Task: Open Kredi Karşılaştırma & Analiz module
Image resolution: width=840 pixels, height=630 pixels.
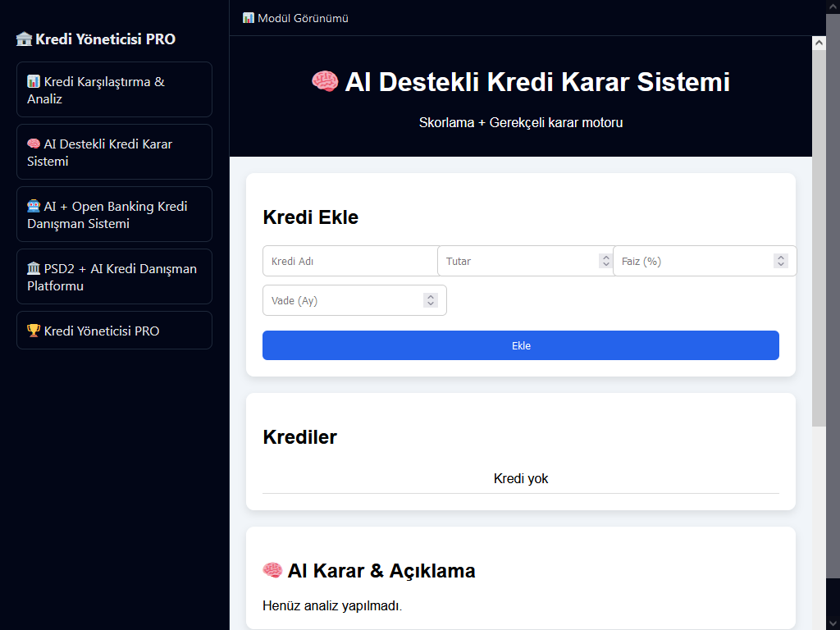Action: coord(114,90)
